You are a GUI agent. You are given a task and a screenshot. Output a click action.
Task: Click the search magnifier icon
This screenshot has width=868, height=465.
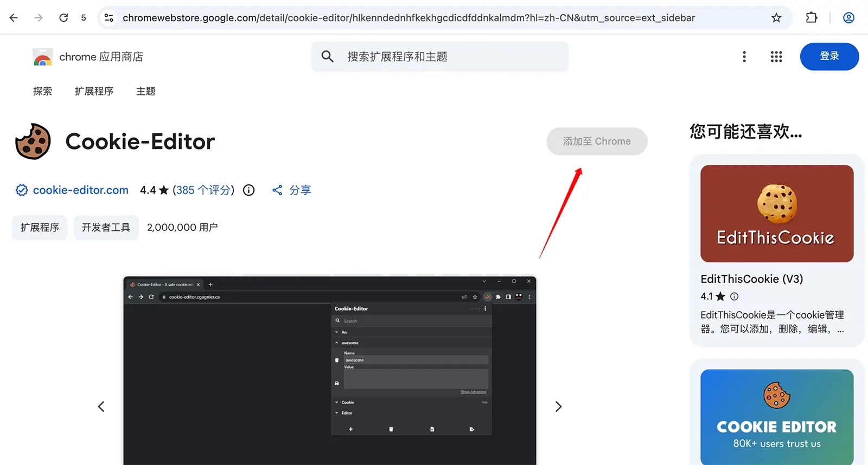pos(327,56)
